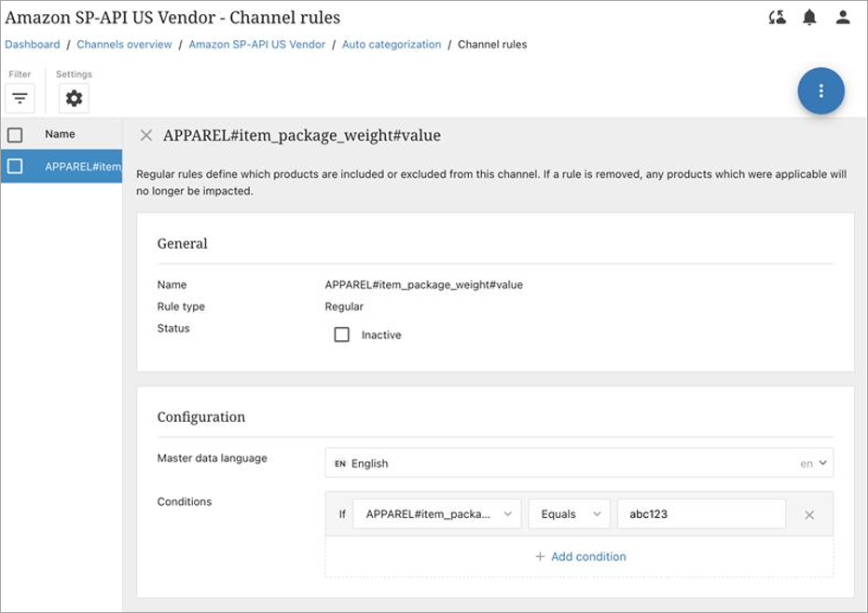Image resolution: width=868 pixels, height=613 pixels.
Task: Click the blue three-dot actions button
Action: [x=820, y=90]
